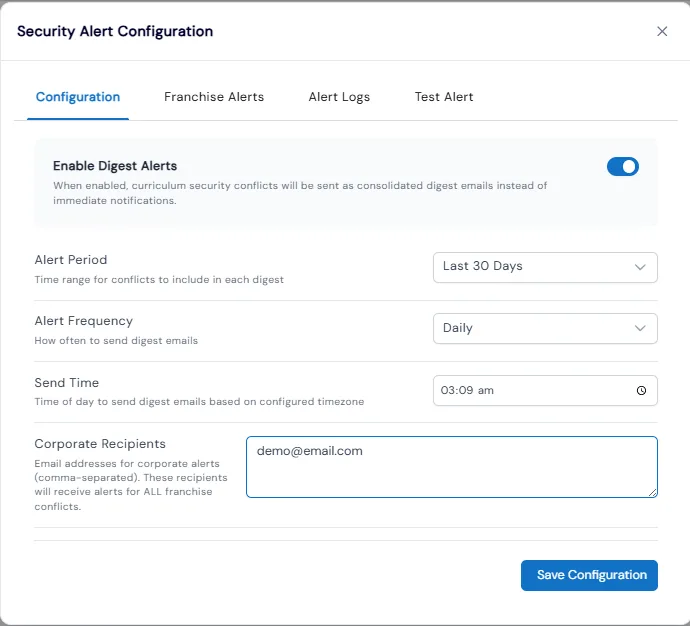Screen dimensions: 690x626
Task: Click the 'Send Time' label
Action: tap(66, 383)
